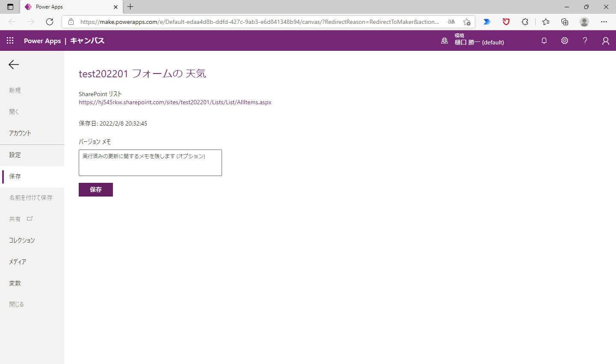Click the SharePoint リスト label
Viewport: 616px width, 364px height.
point(100,94)
